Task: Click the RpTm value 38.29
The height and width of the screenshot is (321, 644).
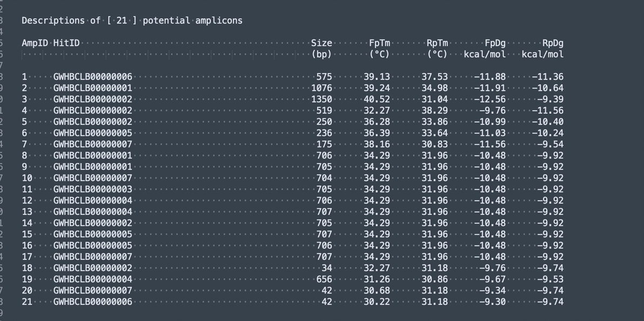Action: pyautogui.click(x=434, y=111)
